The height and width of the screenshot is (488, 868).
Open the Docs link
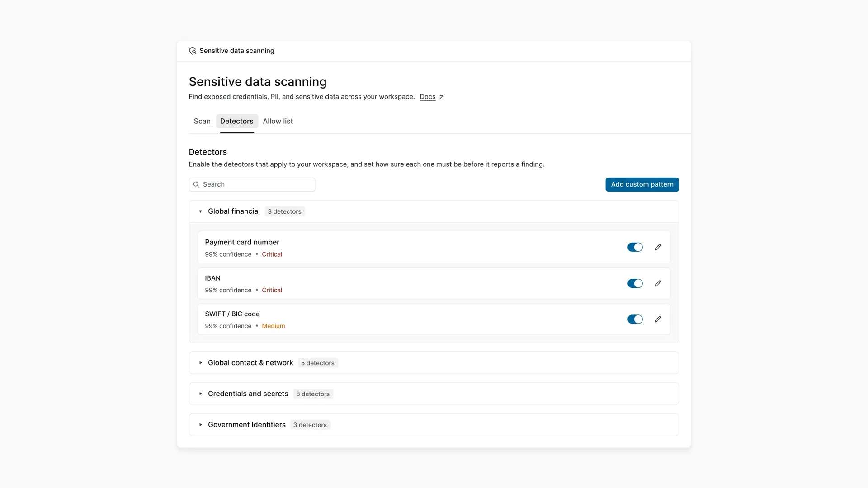[x=427, y=97]
